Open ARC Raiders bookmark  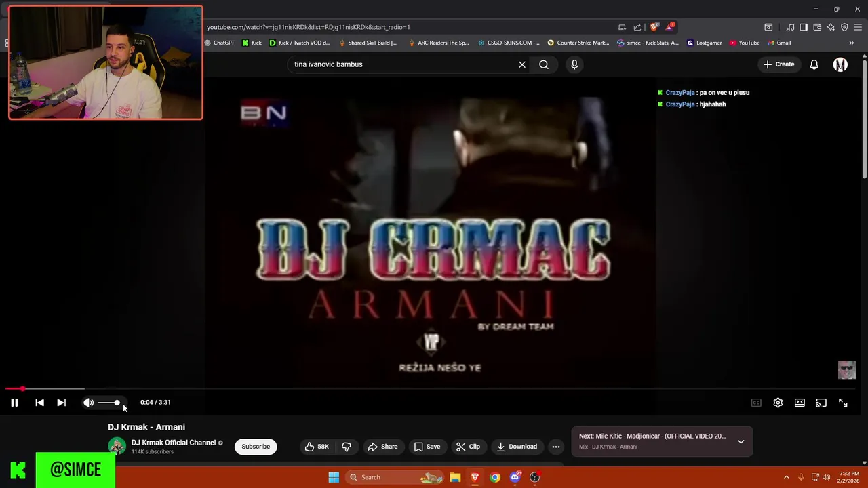[439, 43]
